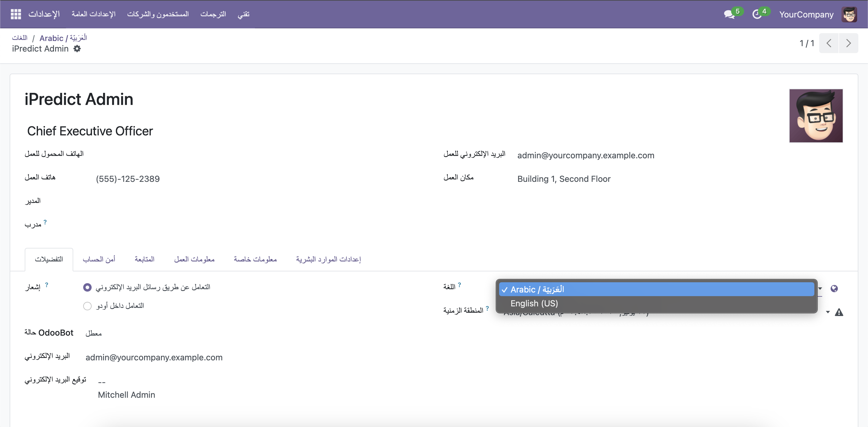This screenshot has height=427, width=868.
Task: Click the preferences email admin@yourcompany.example.com field
Action: (x=154, y=357)
